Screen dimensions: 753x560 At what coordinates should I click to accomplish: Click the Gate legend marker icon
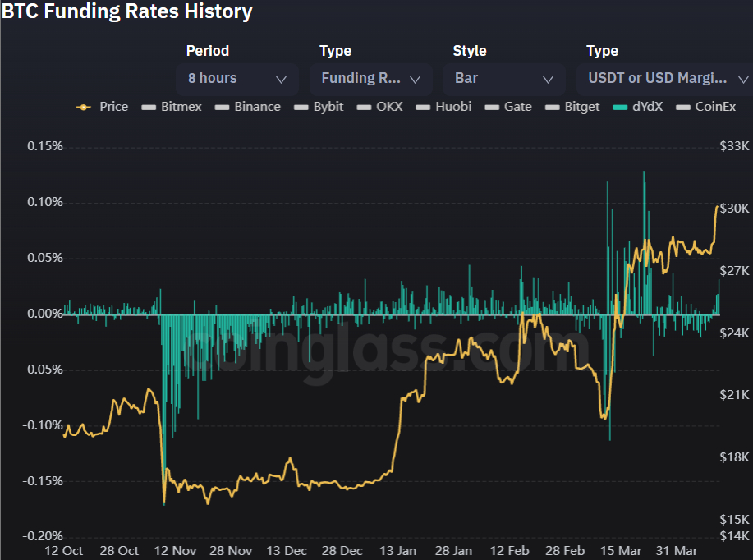click(x=492, y=107)
